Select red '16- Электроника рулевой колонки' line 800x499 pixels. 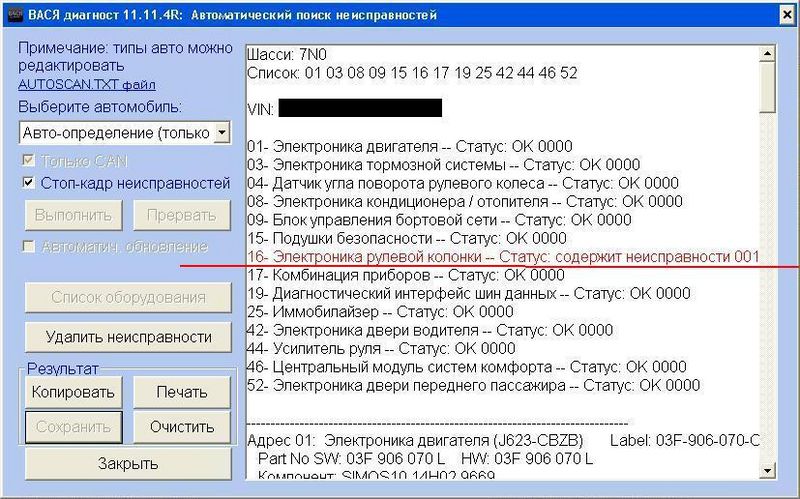click(x=503, y=257)
